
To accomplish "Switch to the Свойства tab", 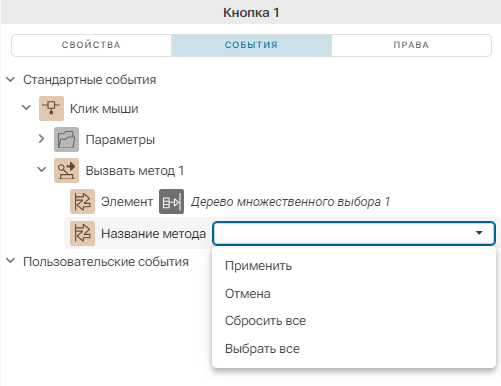I will point(91,45).
